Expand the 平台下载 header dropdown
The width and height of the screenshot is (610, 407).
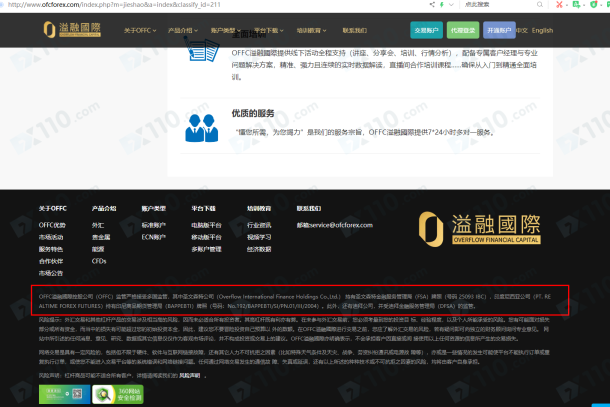pos(269,30)
